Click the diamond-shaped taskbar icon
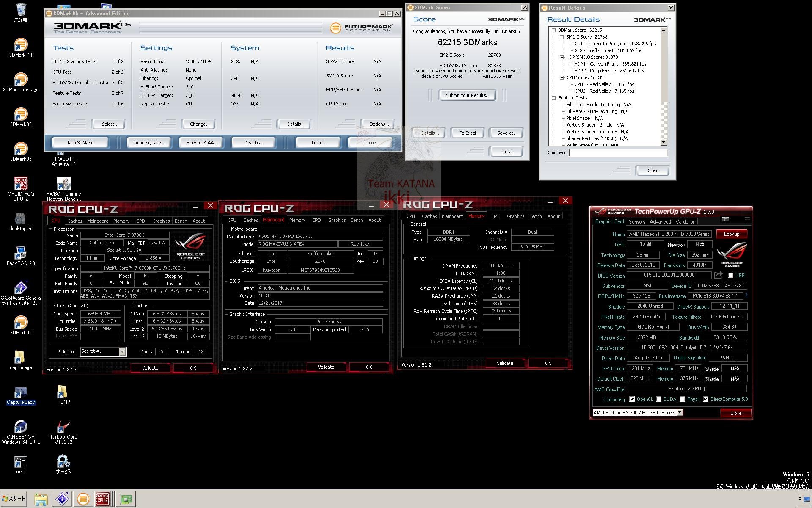This screenshot has width=812, height=508. pos(62,499)
